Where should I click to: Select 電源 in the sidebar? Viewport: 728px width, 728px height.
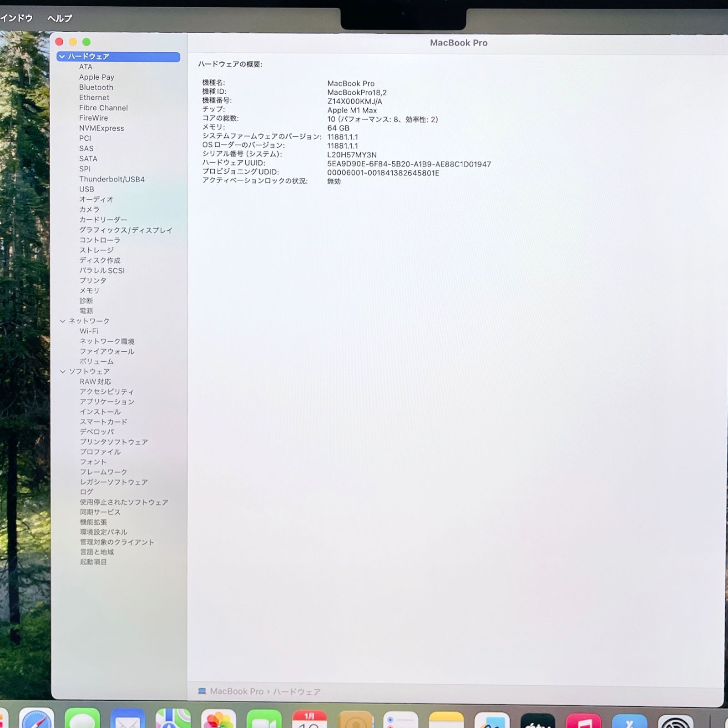(86, 311)
